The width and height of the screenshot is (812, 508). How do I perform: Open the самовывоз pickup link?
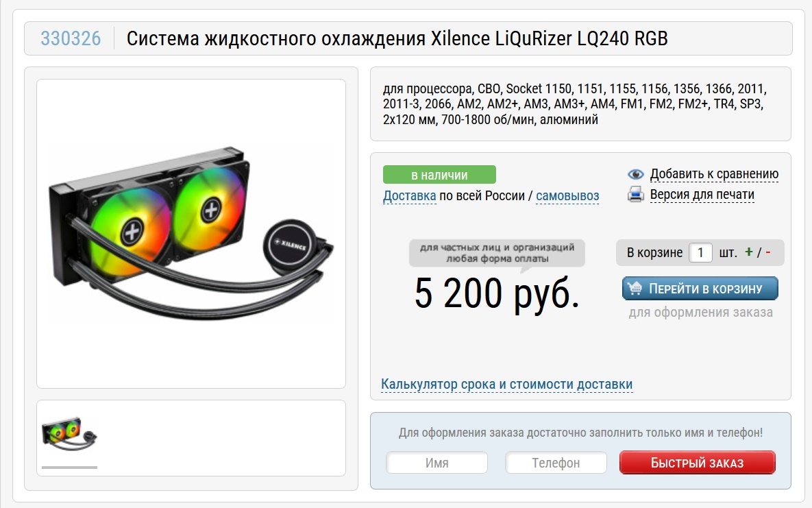[x=567, y=196]
